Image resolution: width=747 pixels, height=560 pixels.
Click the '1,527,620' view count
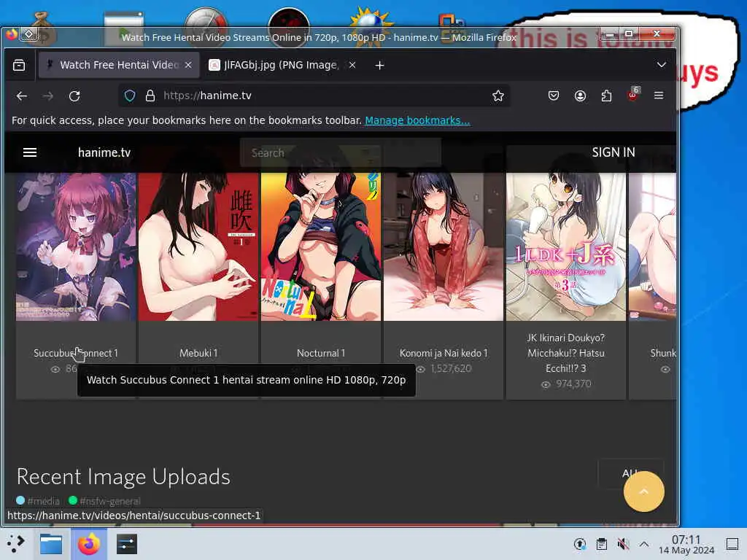(x=451, y=368)
